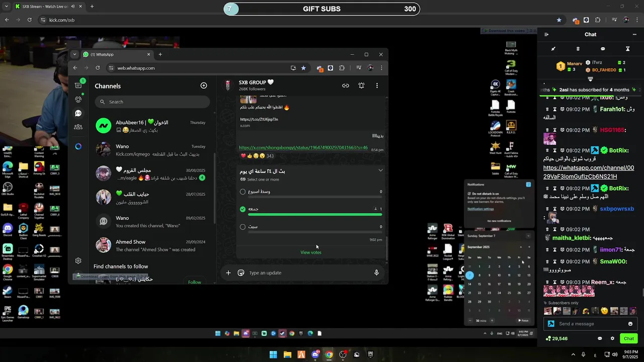Open the x.com shongxbongyt status link
This screenshot has height=362, width=644.
[303, 148]
